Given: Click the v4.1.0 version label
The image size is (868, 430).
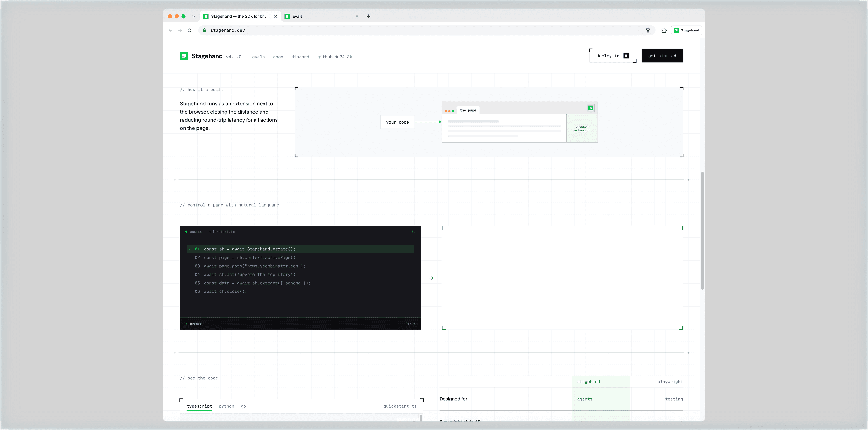Looking at the screenshot, I should coord(234,57).
